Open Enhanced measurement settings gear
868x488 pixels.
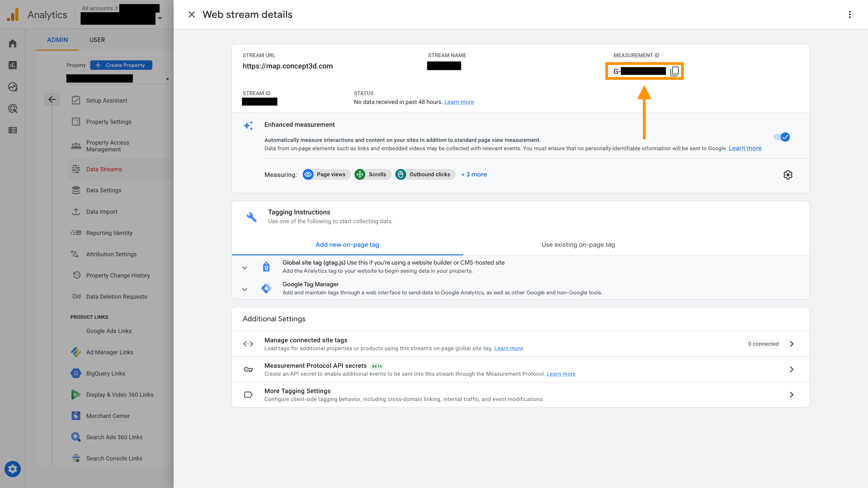(788, 175)
